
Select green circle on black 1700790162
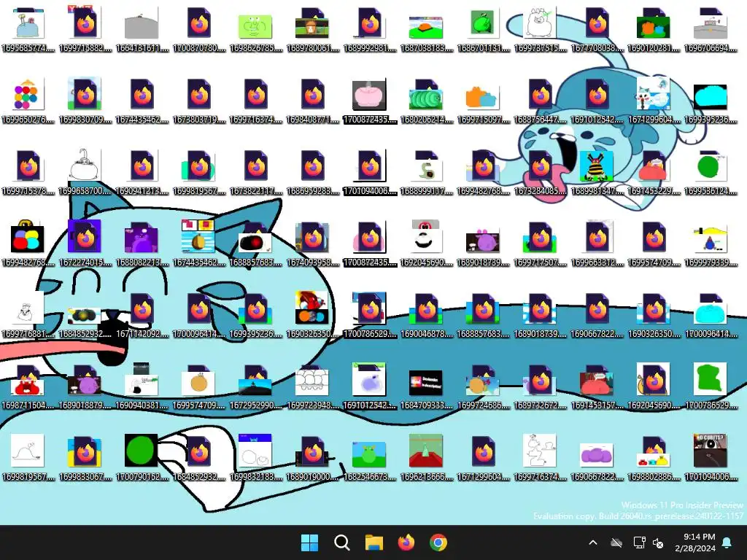142,458
